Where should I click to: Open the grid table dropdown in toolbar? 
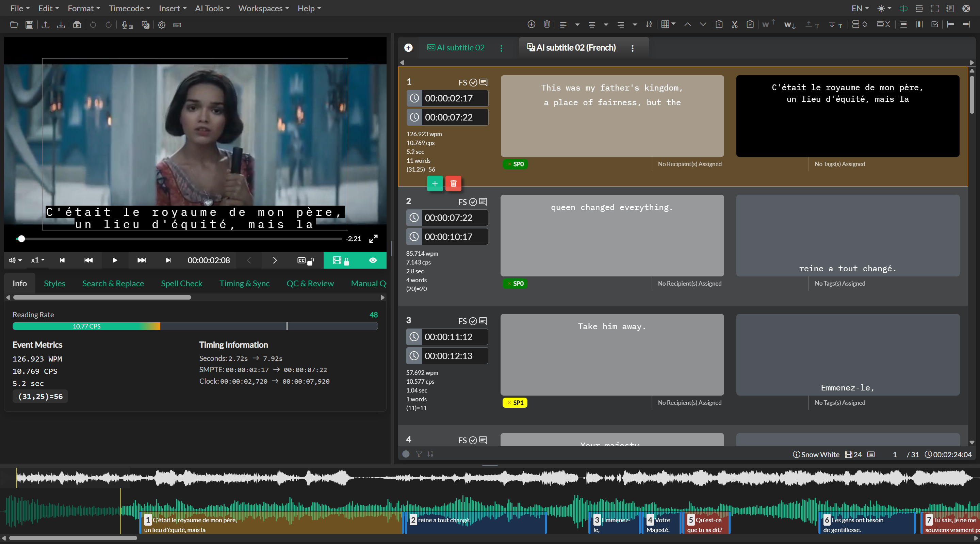point(668,25)
